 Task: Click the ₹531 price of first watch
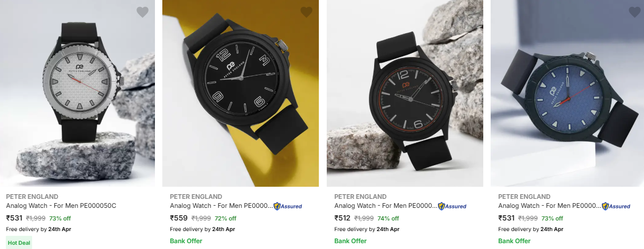click(14, 218)
